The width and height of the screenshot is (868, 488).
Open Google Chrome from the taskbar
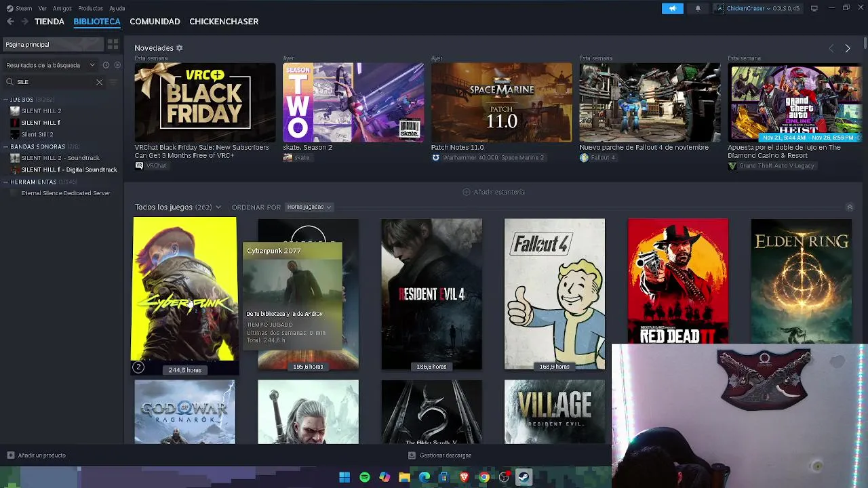point(484,477)
